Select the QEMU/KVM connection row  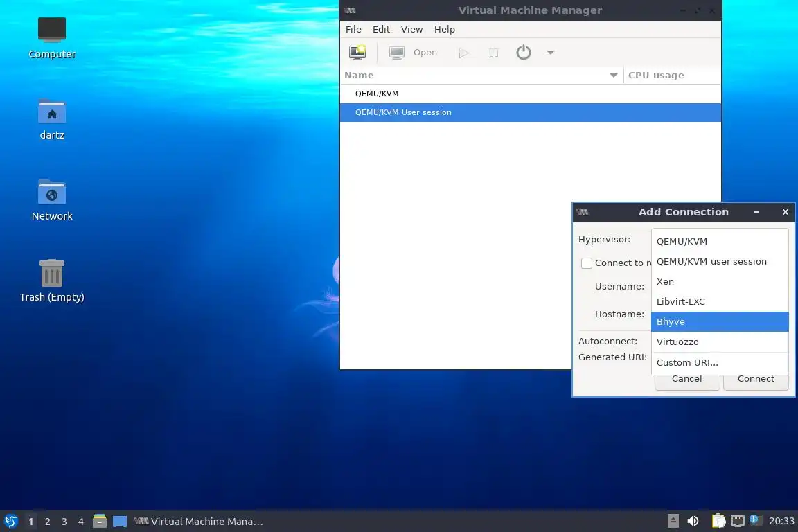(x=531, y=94)
